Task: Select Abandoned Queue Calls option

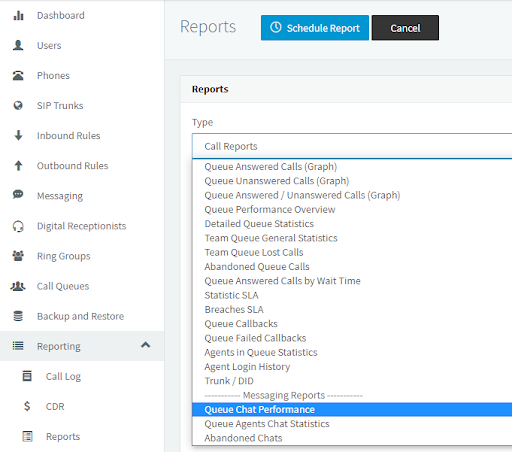Action: [x=257, y=267]
